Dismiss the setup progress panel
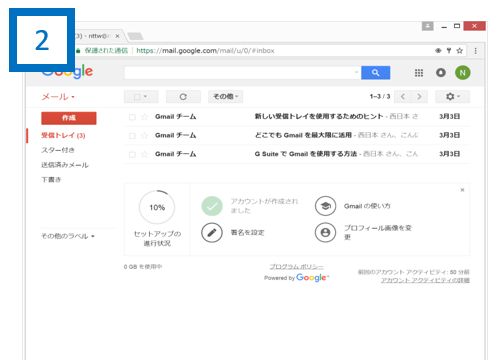The height and width of the screenshot is (360, 500). coord(462,190)
